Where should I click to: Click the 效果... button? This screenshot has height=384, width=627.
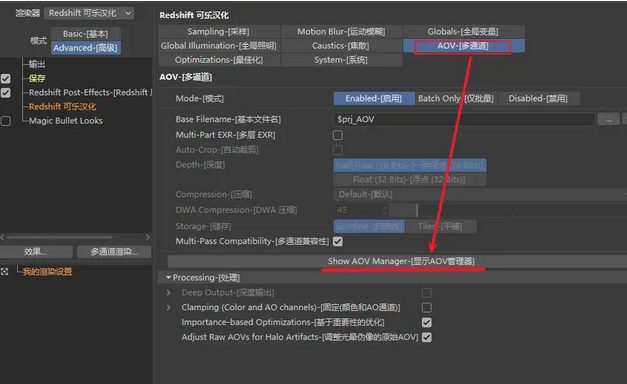[x=36, y=252]
